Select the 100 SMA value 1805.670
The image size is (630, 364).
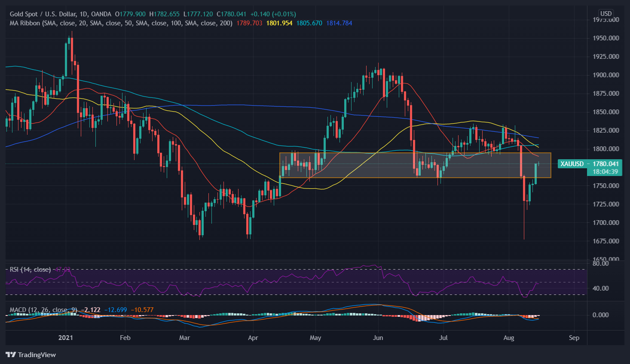coord(309,23)
